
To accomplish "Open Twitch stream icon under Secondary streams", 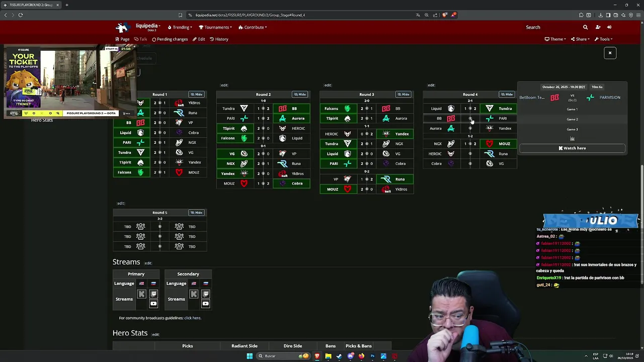I will pos(205,294).
